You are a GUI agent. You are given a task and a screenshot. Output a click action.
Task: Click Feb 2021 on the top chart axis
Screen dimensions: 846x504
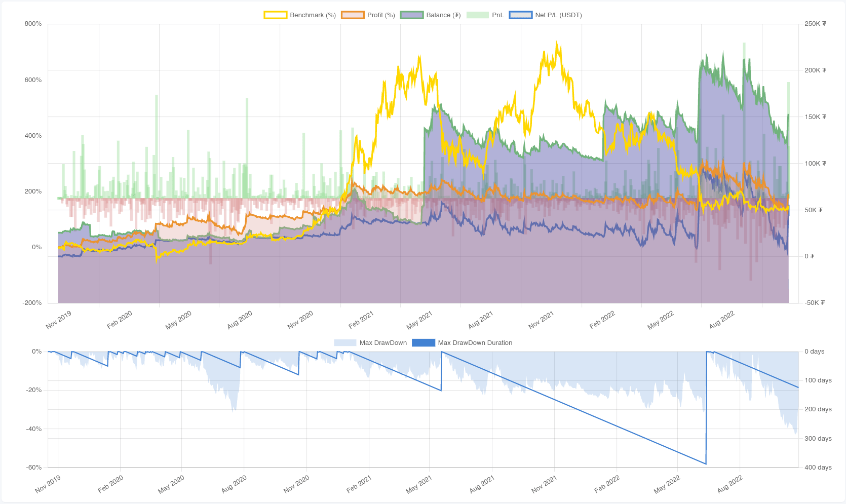[x=361, y=320]
